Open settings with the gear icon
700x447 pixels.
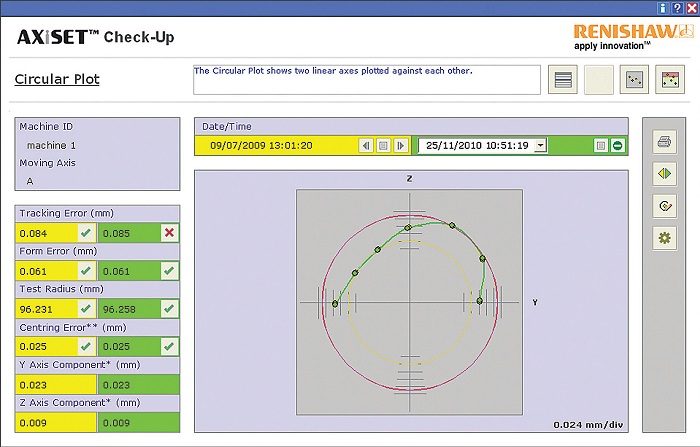tap(664, 238)
